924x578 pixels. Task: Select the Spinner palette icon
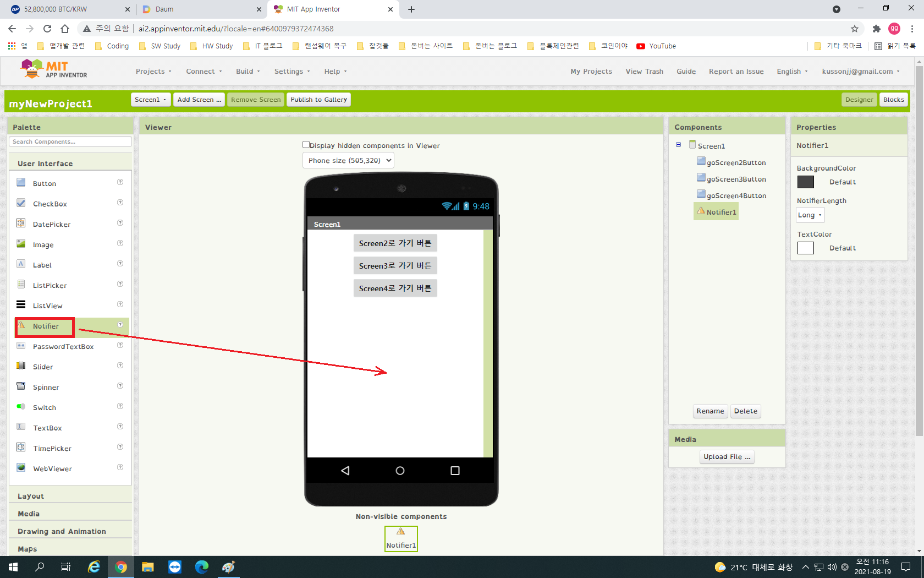(x=21, y=386)
